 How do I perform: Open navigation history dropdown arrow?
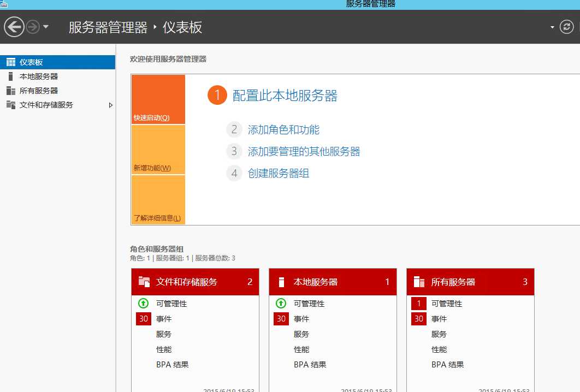point(46,27)
